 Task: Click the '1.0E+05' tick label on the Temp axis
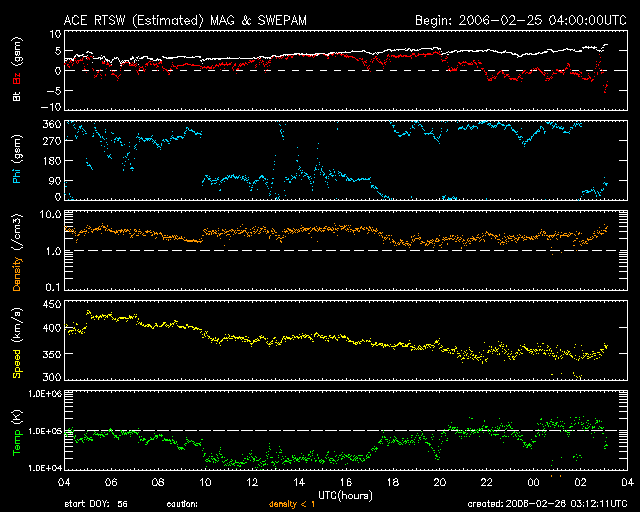click(45, 431)
